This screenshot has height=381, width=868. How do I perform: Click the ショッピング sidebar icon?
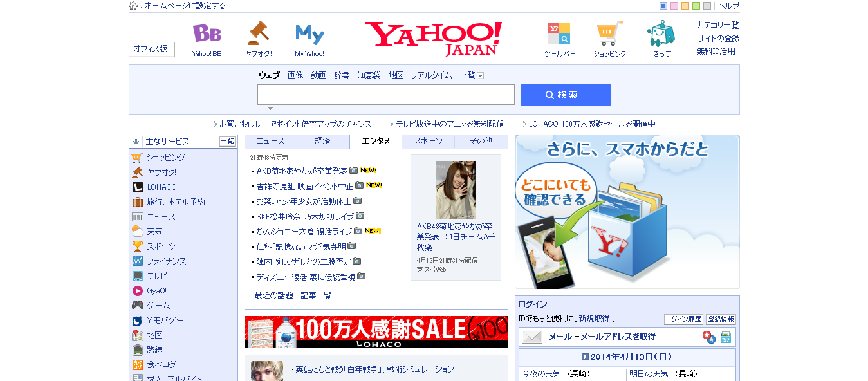pos(137,158)
